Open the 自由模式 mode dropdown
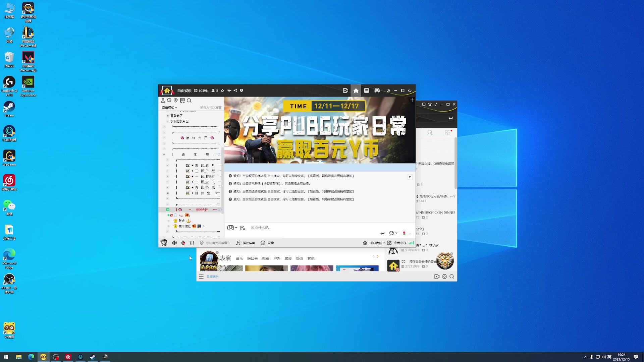 pos(169,108)
